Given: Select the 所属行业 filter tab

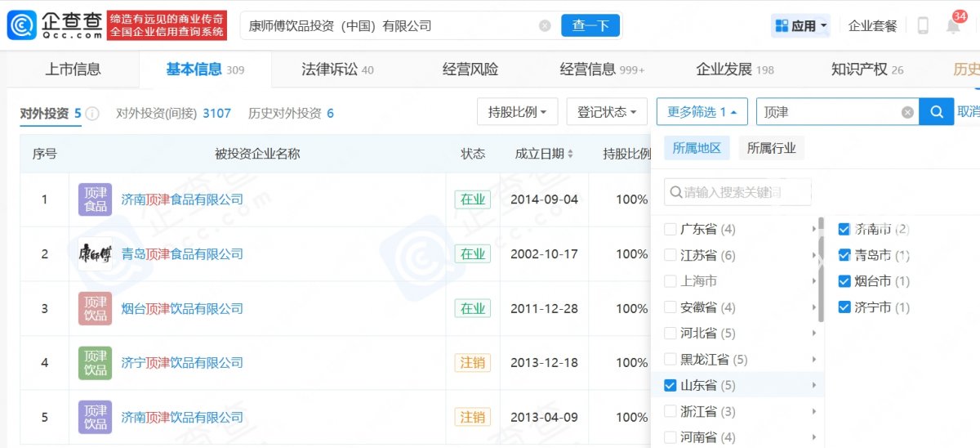Looking at the screenshot, I should click(x=772, y=148).
